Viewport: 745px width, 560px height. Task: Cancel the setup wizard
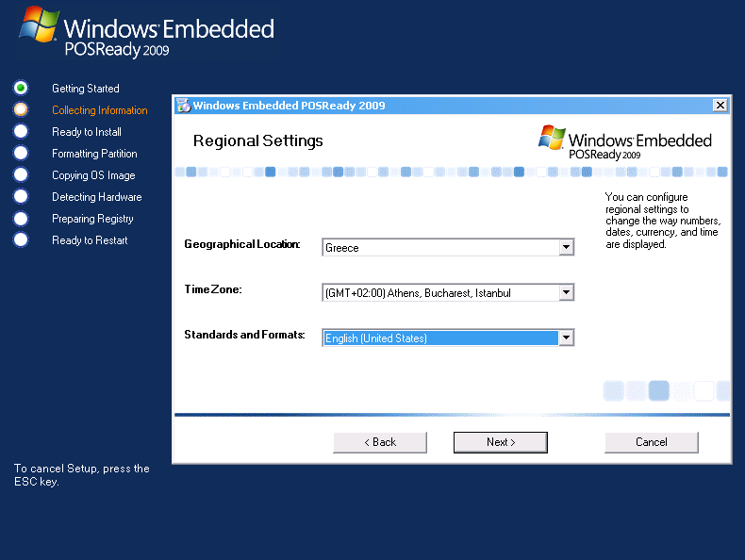[652, 442]
